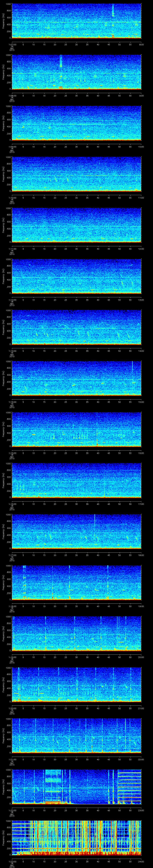Image resolution: width=153 pixels, height=868 pixels.
Task: Click the 11:00 end time label
Action: (x=141, y=198)
